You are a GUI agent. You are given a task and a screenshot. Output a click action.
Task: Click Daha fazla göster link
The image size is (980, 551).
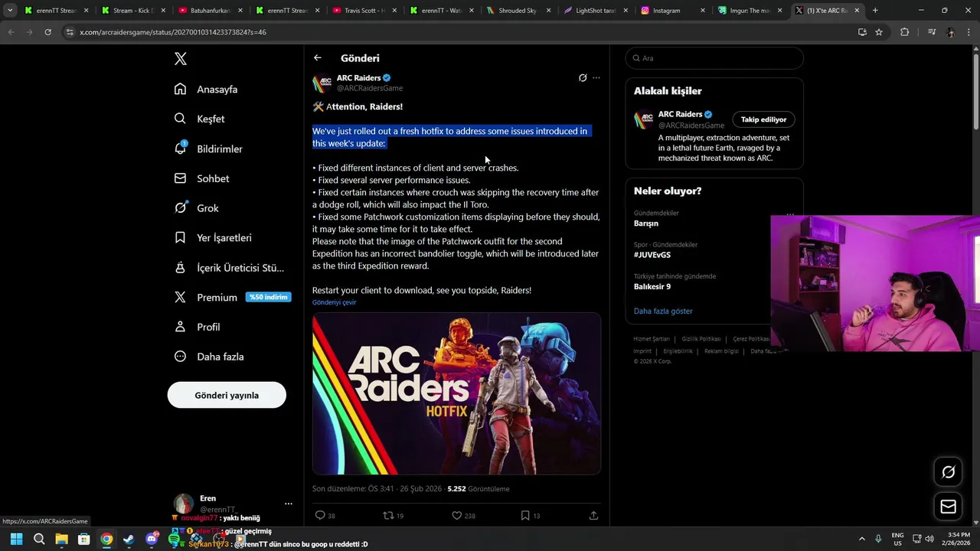(663, 311)
